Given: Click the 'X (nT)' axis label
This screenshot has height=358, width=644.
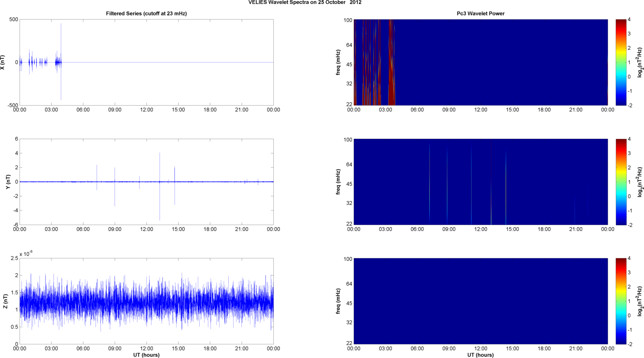Looking at the screenshot, I should click(3, 62).
